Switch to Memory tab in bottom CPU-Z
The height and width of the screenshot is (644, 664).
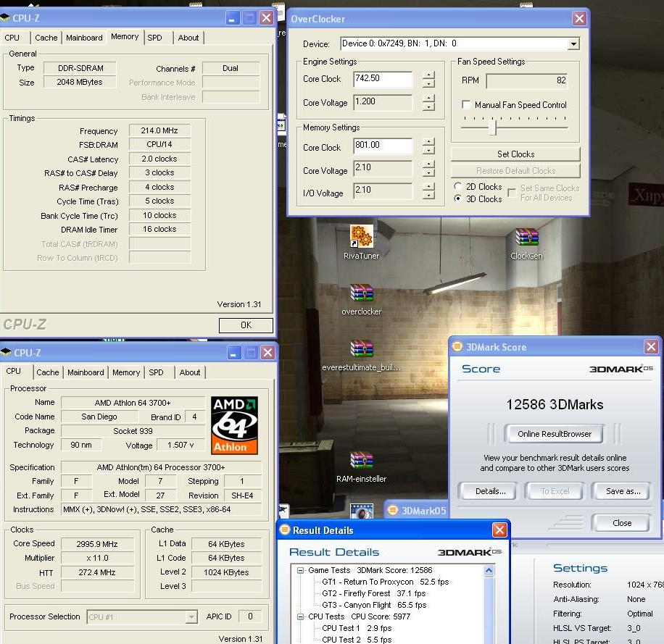[126, 372]
